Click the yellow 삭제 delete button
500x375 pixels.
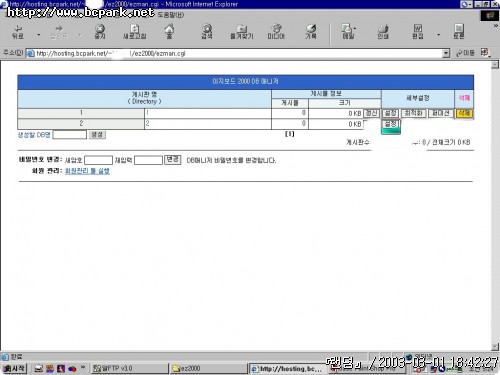464,113
